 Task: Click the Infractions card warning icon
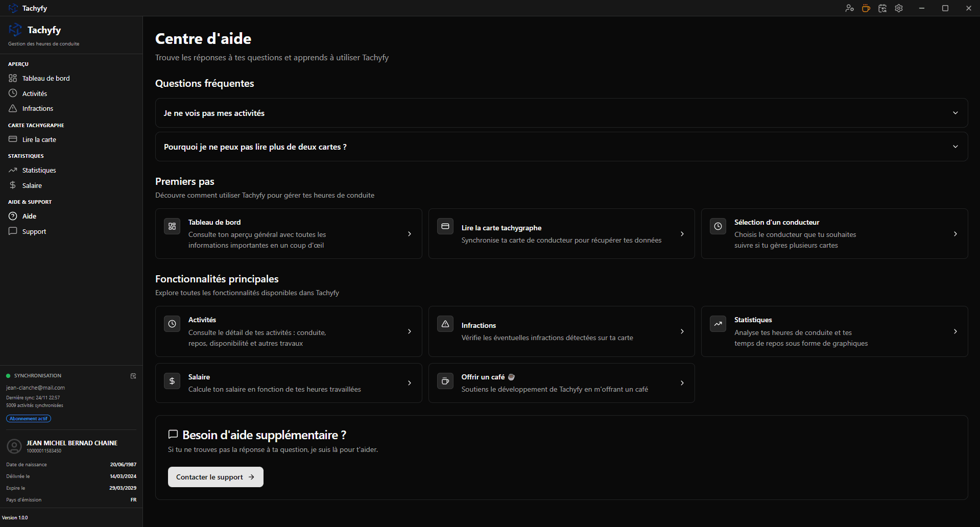(445, 324)
